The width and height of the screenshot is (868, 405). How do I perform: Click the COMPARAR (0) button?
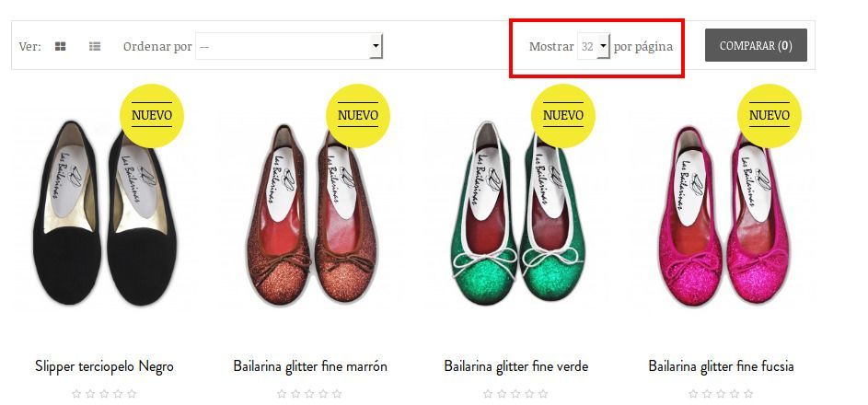tap(756, 45)
